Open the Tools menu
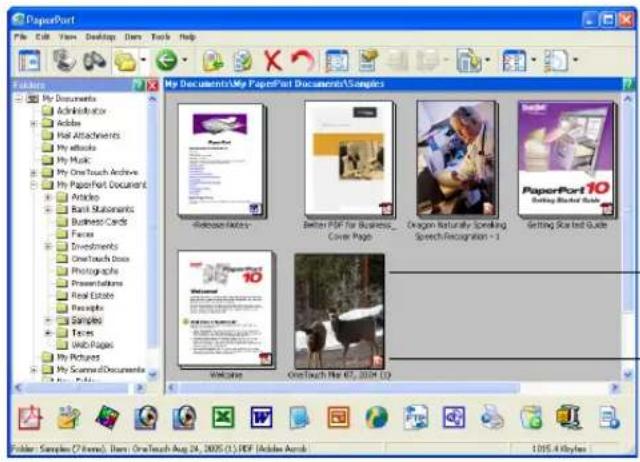The image size is (640, 462). click(x=160, y=37)
